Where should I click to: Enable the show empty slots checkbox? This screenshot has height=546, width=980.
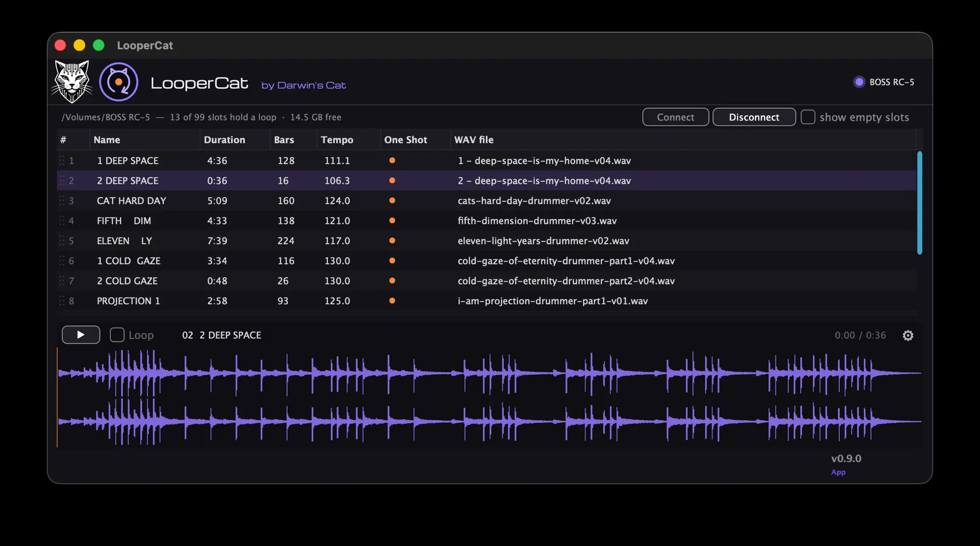click(808, 117)
